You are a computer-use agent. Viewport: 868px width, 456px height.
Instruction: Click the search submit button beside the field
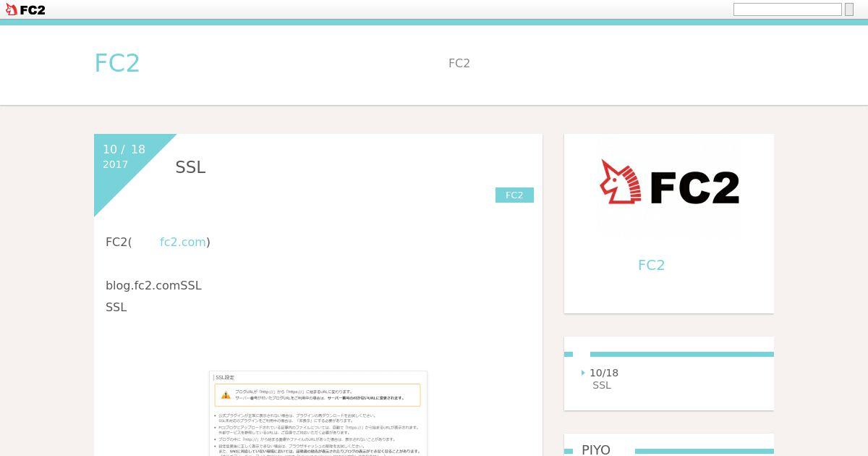click(x=849, y=9)
